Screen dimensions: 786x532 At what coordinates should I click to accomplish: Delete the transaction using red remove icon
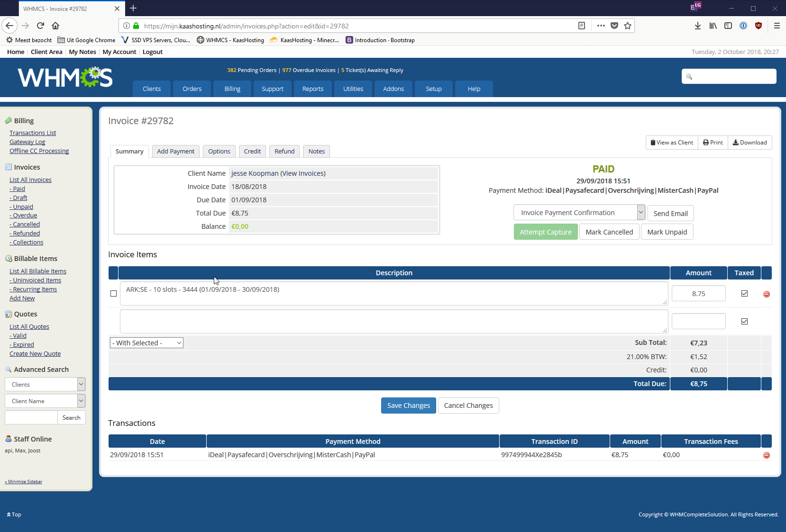click(x=766, y=455)
